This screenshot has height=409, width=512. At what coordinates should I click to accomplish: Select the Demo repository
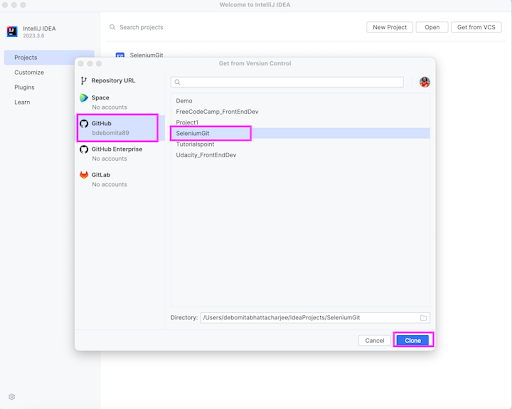tap(300, 101)
